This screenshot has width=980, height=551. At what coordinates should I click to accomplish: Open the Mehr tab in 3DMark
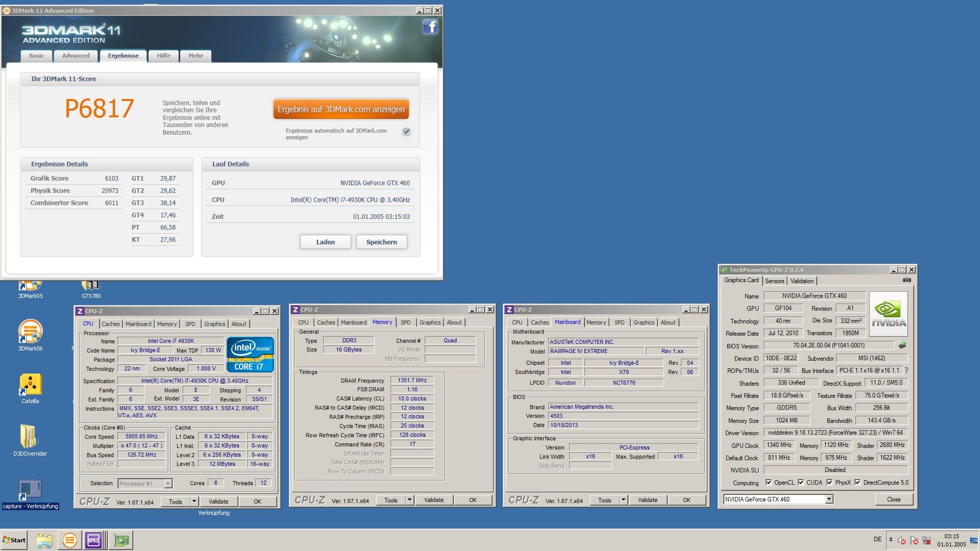(195, 56)
